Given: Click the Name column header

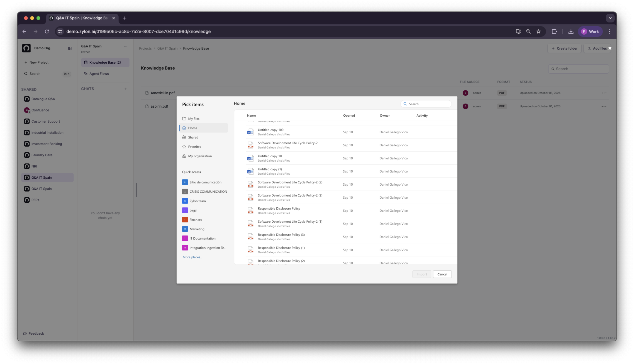Looking at the screenshot, I should pos(251,116).
